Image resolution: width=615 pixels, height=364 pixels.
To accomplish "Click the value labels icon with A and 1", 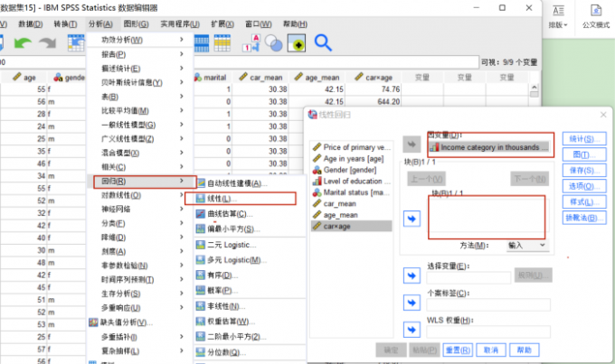I will 251,42.
